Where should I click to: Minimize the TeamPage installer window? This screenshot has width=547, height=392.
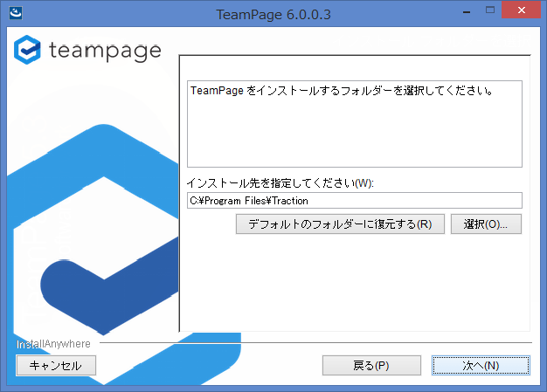click(x=467, y=10)
